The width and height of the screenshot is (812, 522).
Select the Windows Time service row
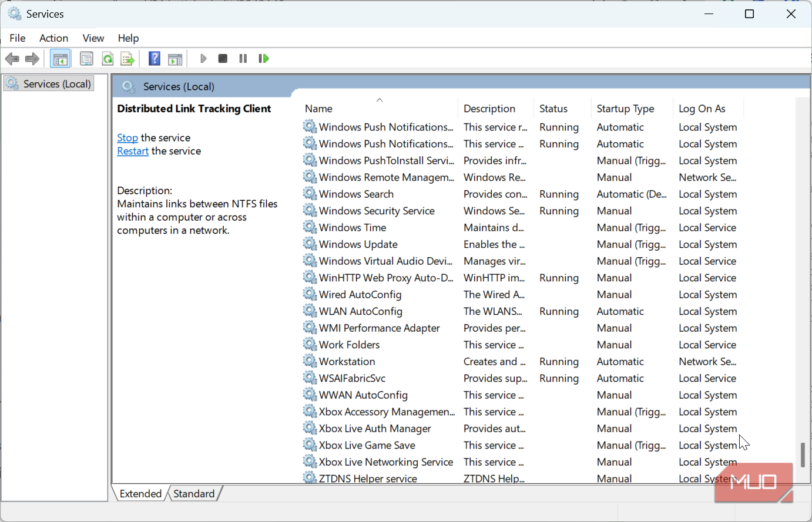[520, 227]
